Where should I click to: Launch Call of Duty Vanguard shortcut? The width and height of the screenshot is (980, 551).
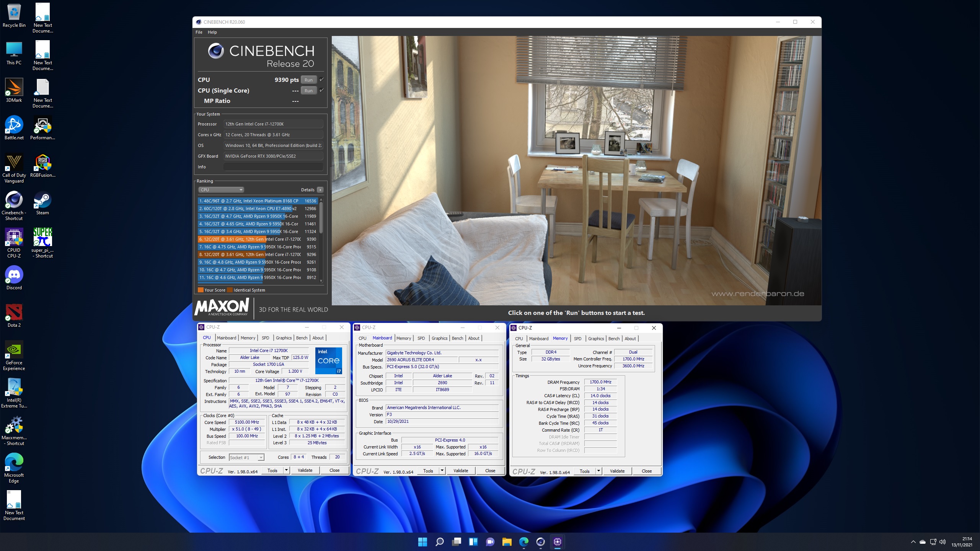point(14,168)
